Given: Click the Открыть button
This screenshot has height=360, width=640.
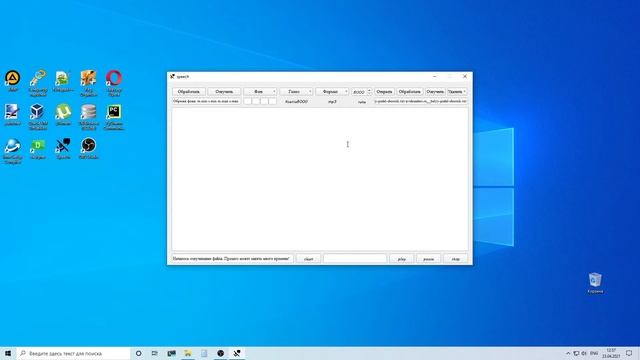Looking at the screenshot, I should coord(384,91).
